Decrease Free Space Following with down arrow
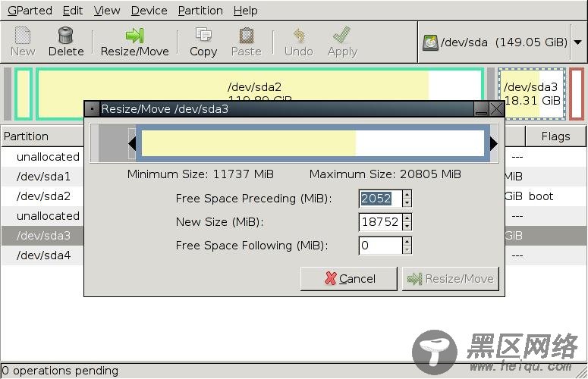This screenshot has height=379, width=588. point(407,250)
